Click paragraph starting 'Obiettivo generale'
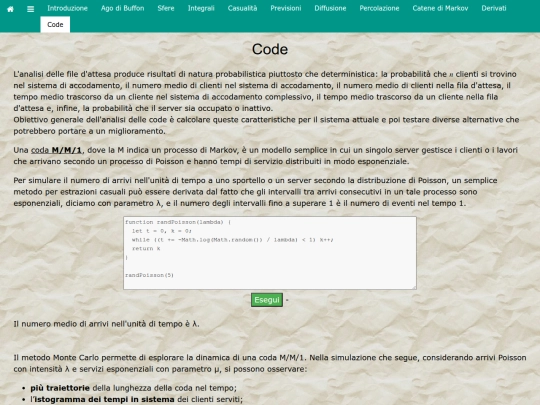The width and height of the screenshot is (540, 405). pos(266,125)
